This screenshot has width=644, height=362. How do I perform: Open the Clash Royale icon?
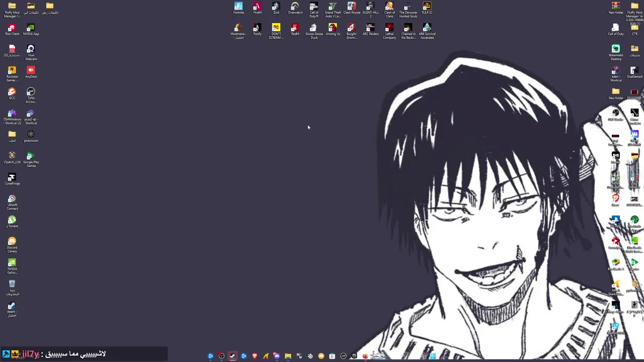352,9
